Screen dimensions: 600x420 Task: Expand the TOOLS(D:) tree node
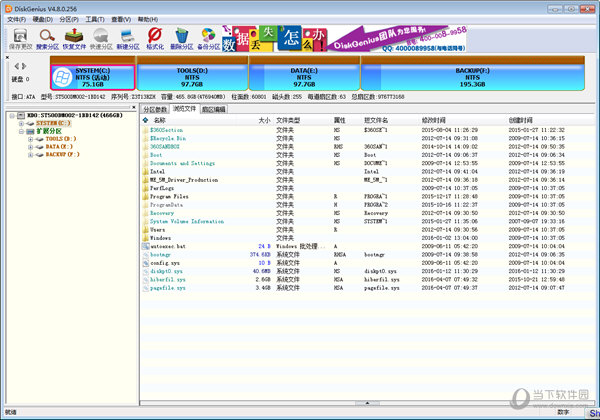[x=30, y=139]
